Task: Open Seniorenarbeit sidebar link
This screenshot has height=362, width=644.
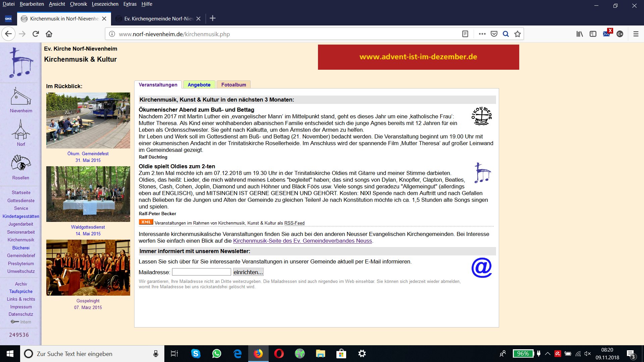Action: 21,232
